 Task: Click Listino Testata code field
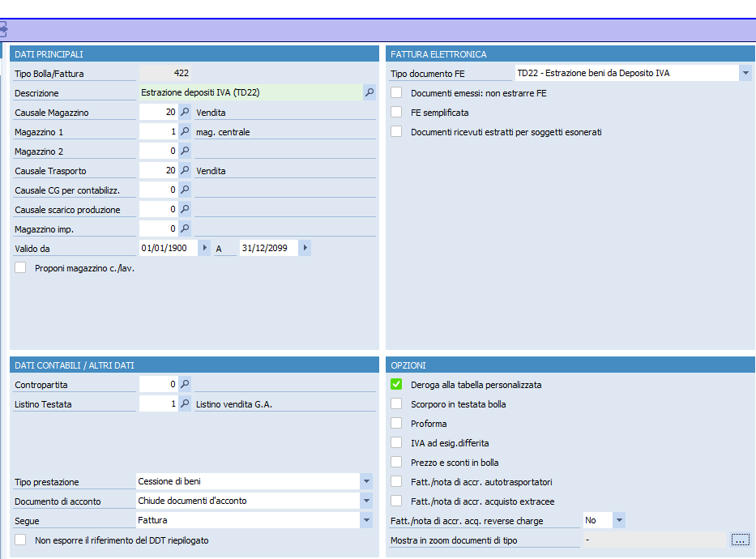click(x=159, y=403)
